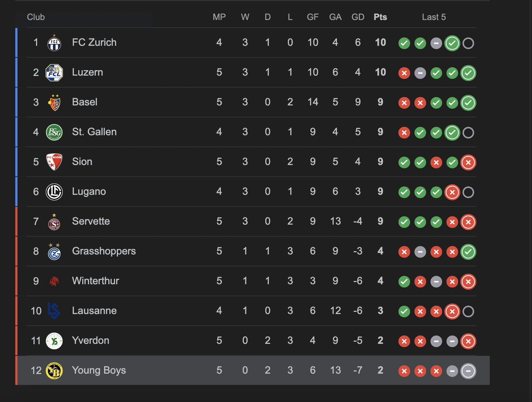
Task: Open the Grasshoppers club name link
Action: tap(104, 251)
